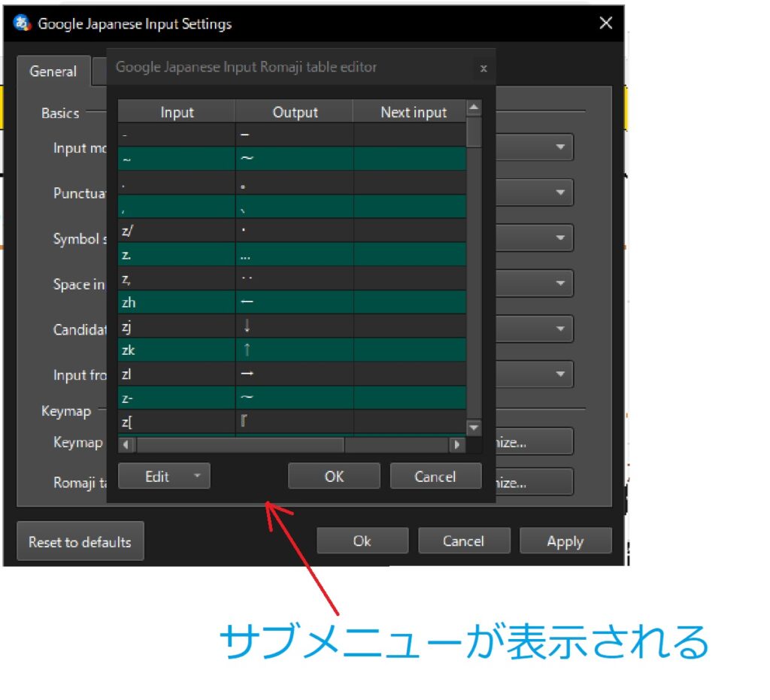Sort by the Input column header
This screenshot has width=770, height=700.
(x=177, y=112)
